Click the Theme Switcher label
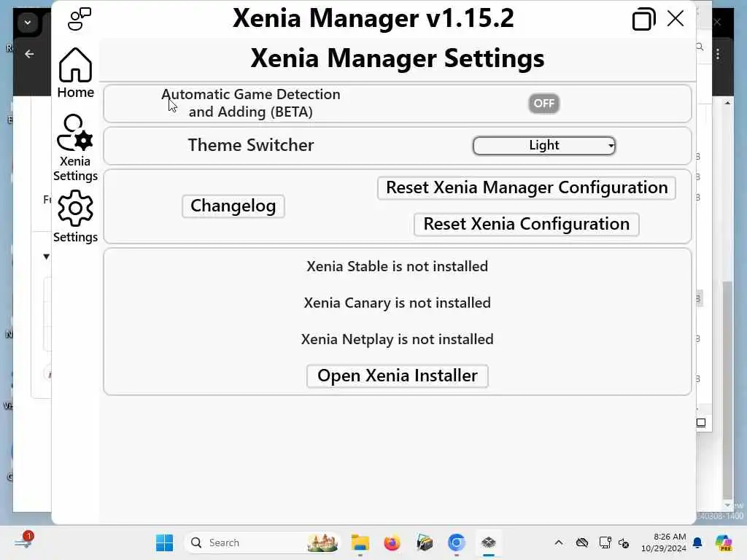The width and height of the screenshot is (747, 560). coord(251,145)
